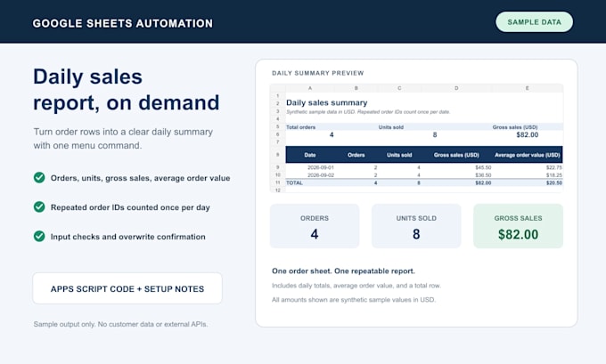Click 'Includes daily totals, average order value' line
The width and height of the screenshot is (606, 364).
point(356,286)
